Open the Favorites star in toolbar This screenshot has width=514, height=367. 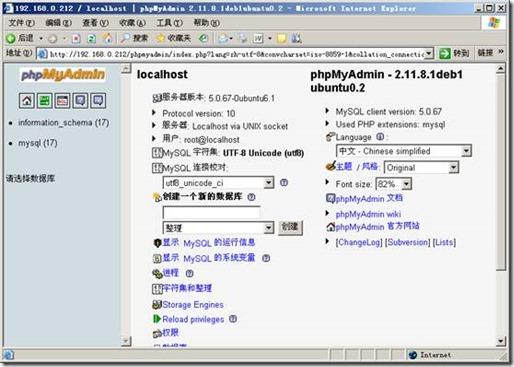(174, 38)
